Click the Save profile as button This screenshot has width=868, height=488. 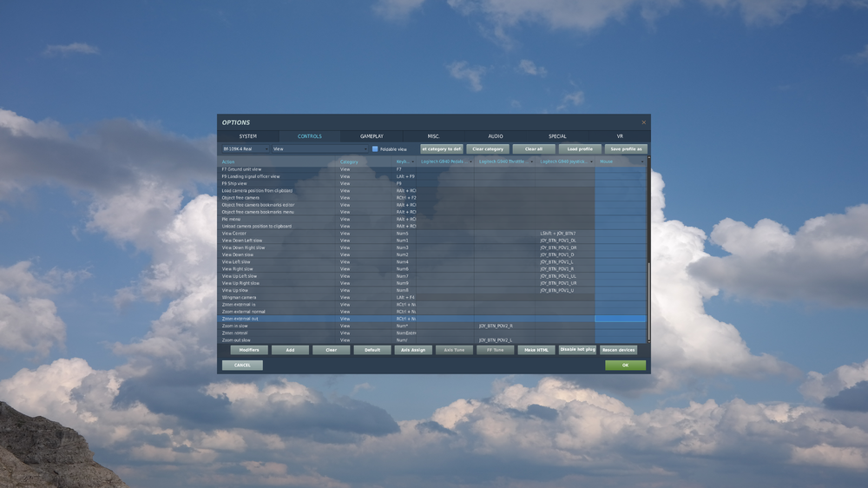pyautogui.click(x=626, y=149)
